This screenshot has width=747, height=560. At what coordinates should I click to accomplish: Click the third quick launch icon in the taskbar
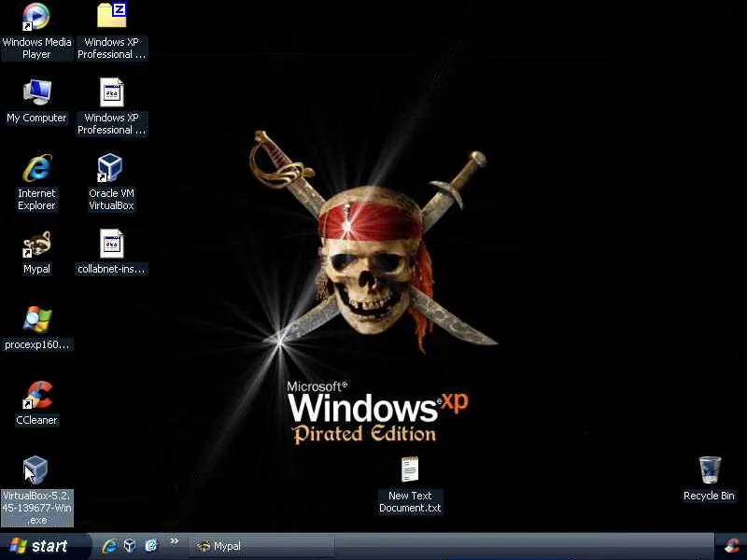151,546
